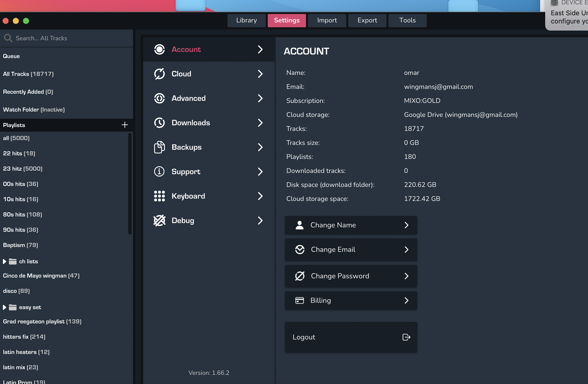Click the Debug bug icon
The height and width of the screenshot is (384, 588).
coord(159,221)
